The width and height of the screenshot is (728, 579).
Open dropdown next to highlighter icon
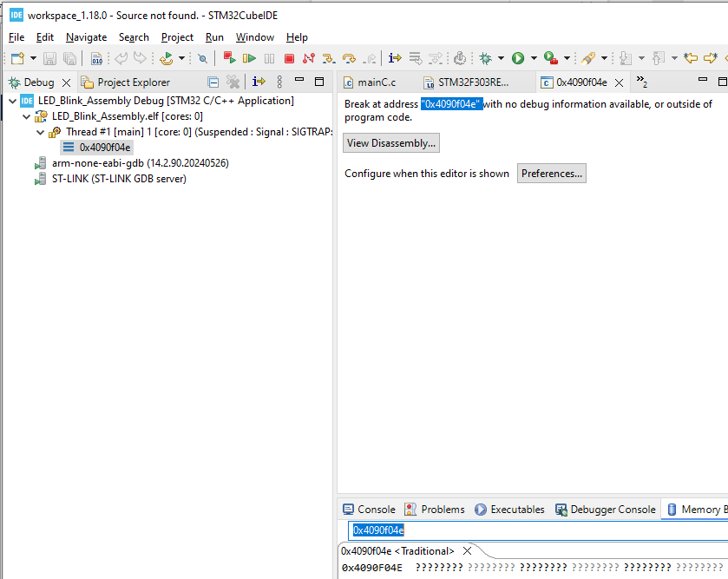pyautogui.click(x=604, y=58)
